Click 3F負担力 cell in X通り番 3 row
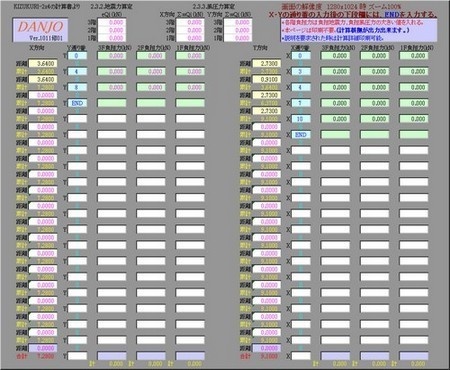This screenshot has width=450, height=370. (x=335, y=71)
